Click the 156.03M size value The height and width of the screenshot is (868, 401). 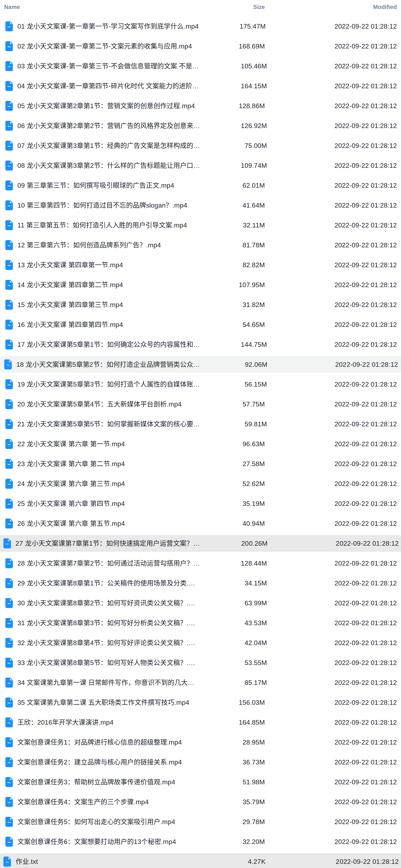252,702
